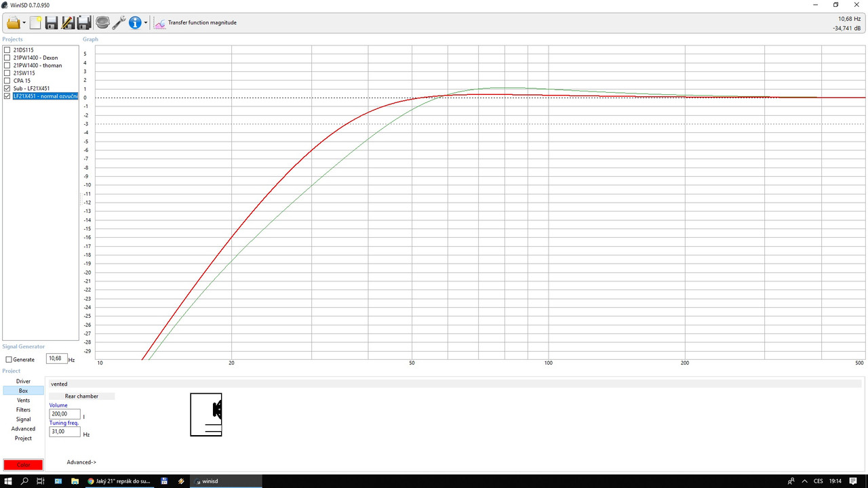Switch to the Filters tab

click(23, 410)
